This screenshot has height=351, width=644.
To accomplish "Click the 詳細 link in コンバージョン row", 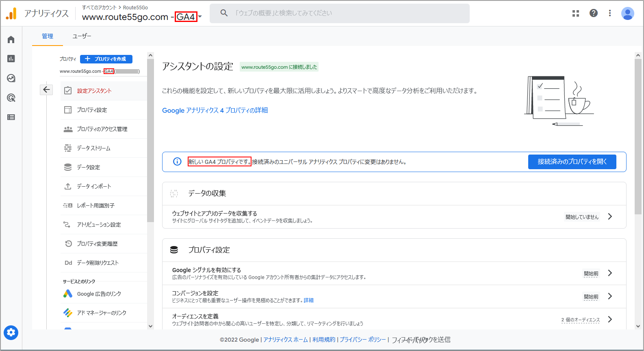I will tap(309, 301).
